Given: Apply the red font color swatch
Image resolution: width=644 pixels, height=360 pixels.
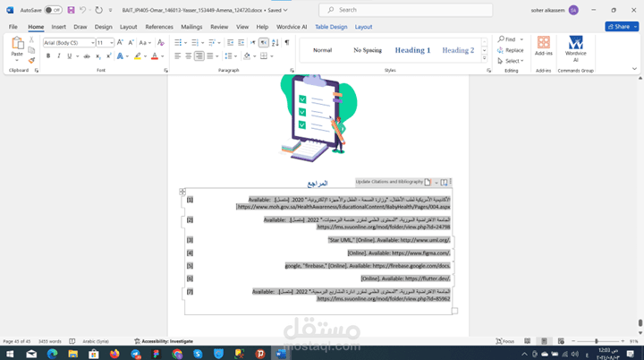Looking at the screenshot, I should (x=155, y=56).
